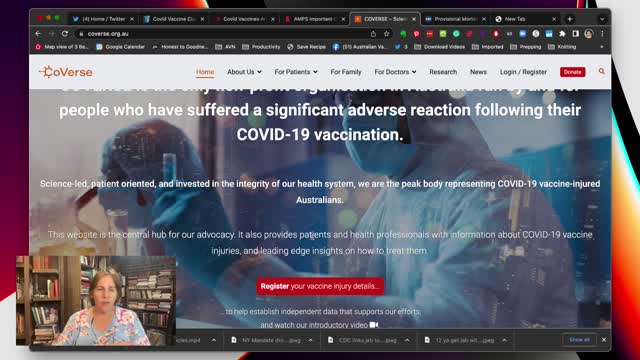Expand the For Patients dropdown menu
The height and width of the screenshot is (360, 640).
pyautogui.click(x=296, y=72)
